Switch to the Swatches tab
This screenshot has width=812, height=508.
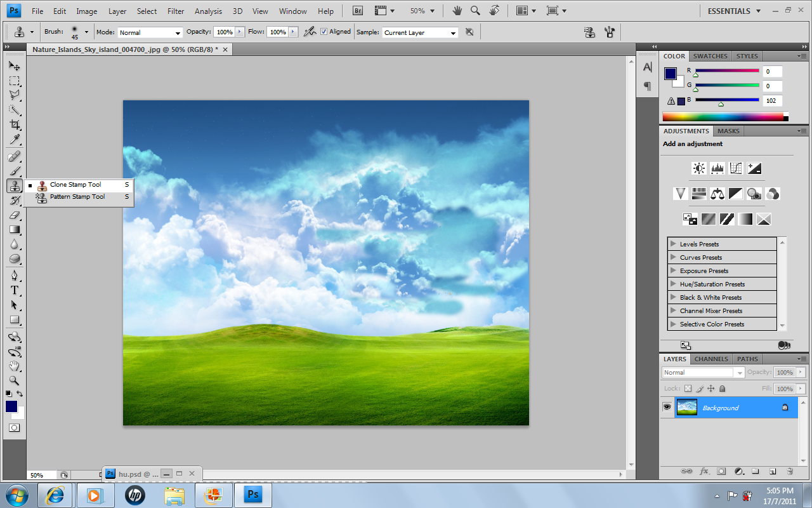coord(710,56)
